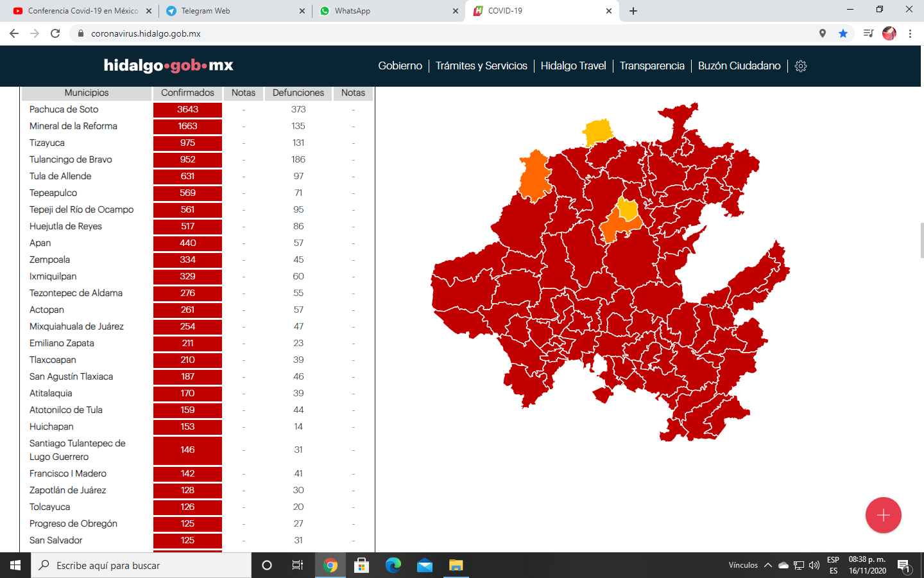Click the Chrome profile avatar
This screenshot has height=578, width=924.
[x=889, y=33]
